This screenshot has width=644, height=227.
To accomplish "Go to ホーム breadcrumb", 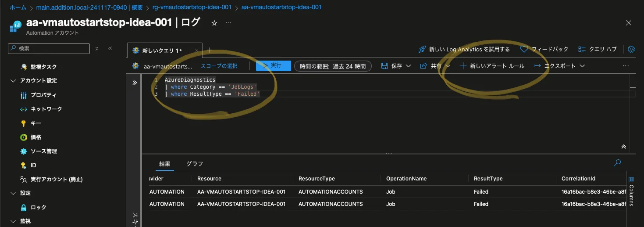I will coord(18,7).
